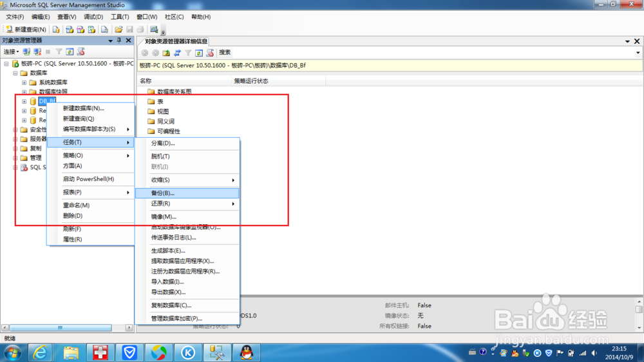Click the Object Explorer horizontal scrollbar thumb
Image resolution: width=644 pixels, height=362 pixels.
pyautogui.click(x=61, y=328)
